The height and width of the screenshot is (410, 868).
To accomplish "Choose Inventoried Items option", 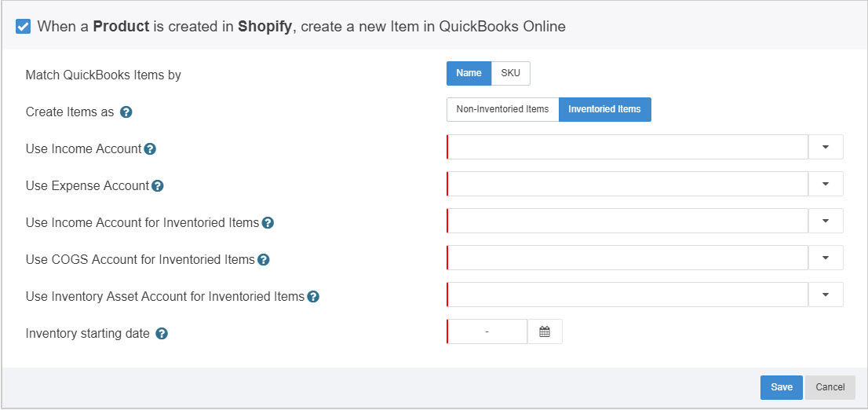I will coord(604,109).
